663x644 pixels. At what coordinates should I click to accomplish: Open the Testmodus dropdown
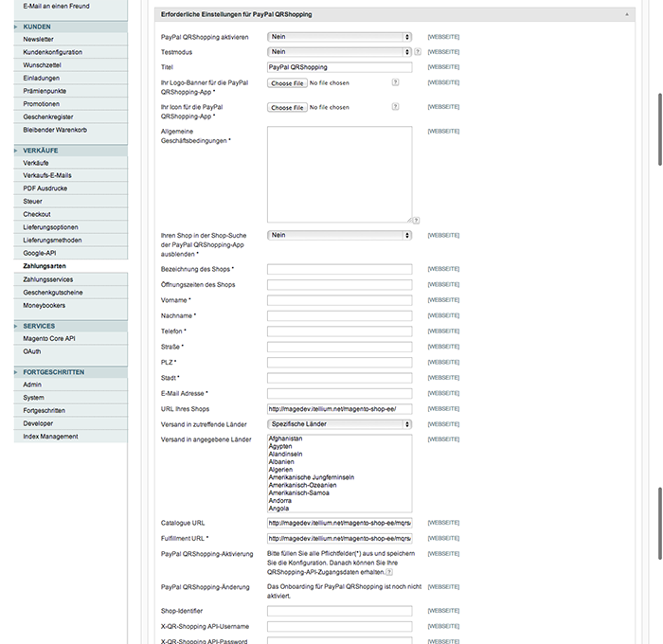pyautogui.click(x=339, y=51)
